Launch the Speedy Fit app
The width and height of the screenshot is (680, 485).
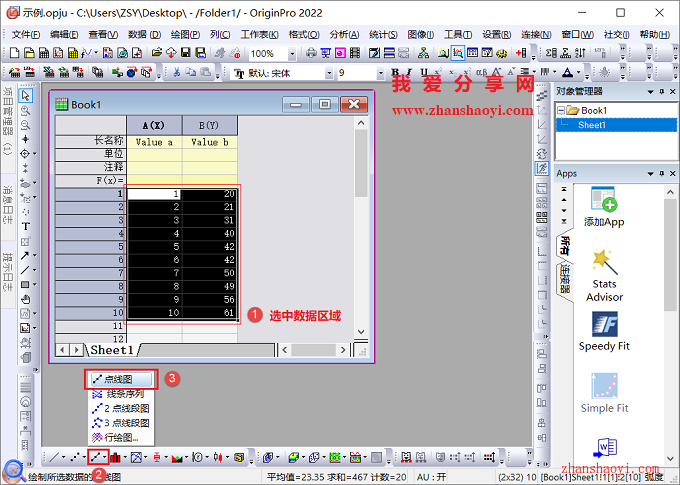[604, 331]
